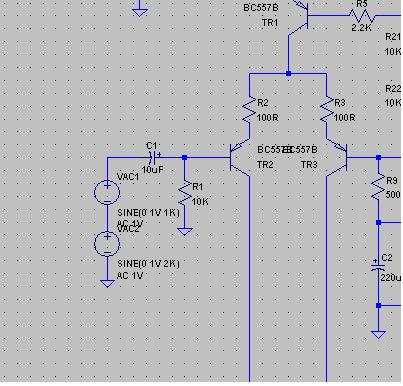Click the 'R2' label

pyautogui.click(x=263, y=103)
